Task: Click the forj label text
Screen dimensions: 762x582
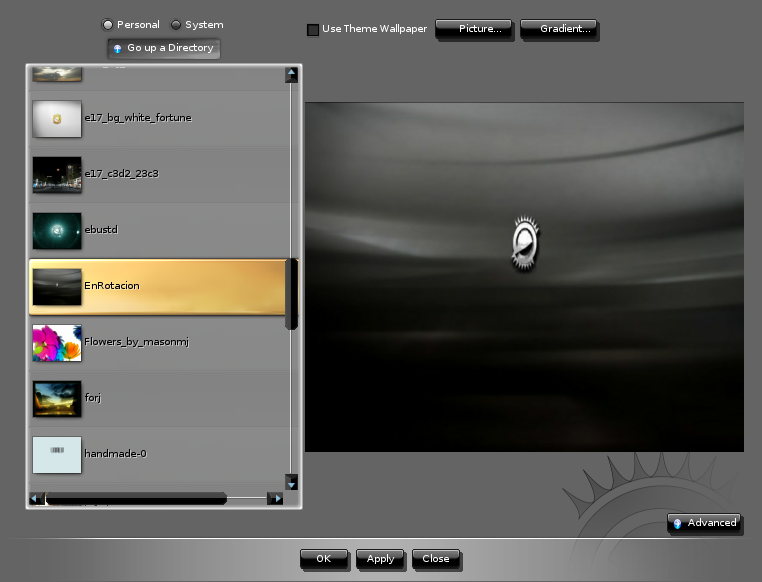Action: (93, 397)
